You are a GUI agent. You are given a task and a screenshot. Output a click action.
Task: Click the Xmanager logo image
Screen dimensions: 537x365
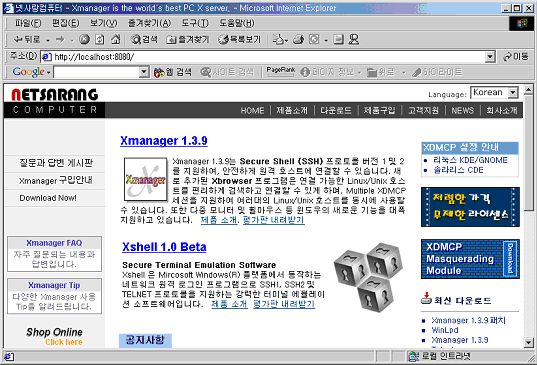pos(146,179)
